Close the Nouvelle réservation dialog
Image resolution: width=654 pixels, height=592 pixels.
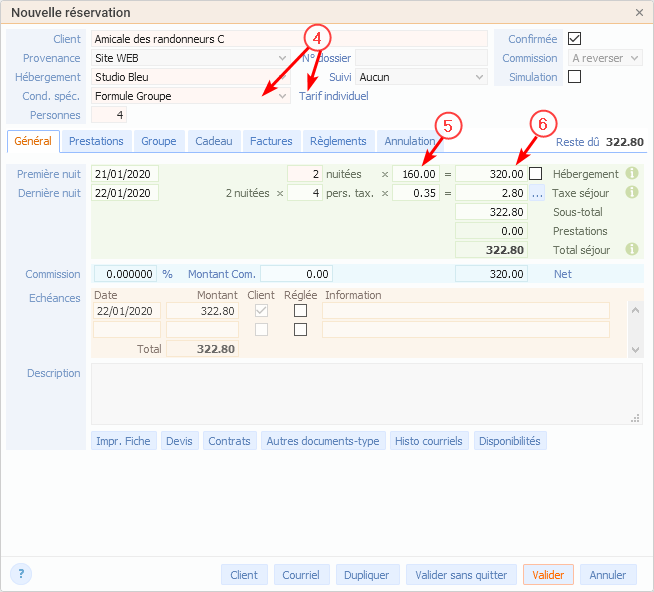639,12
